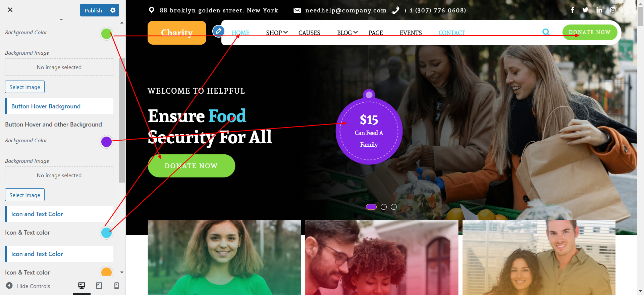Expand the BLOG menu dropdown
The image size is (644, 295).
(x=347, y=33)
